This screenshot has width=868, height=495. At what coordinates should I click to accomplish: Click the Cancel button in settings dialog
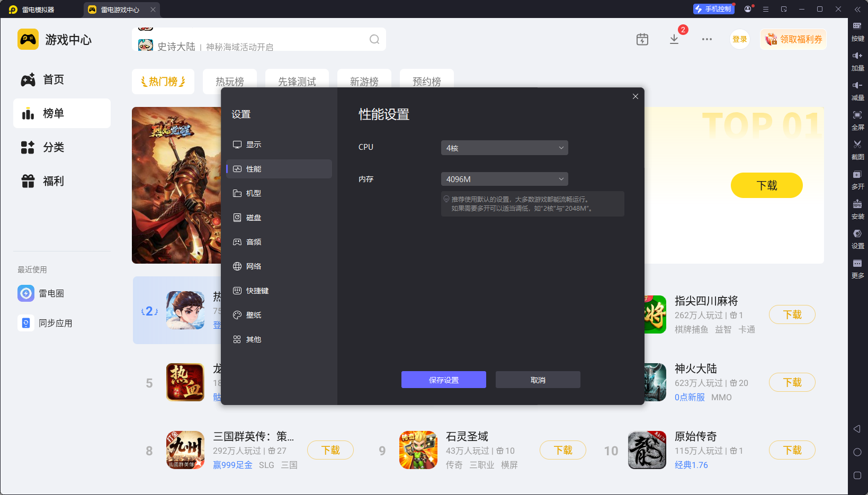coord(538,380)
